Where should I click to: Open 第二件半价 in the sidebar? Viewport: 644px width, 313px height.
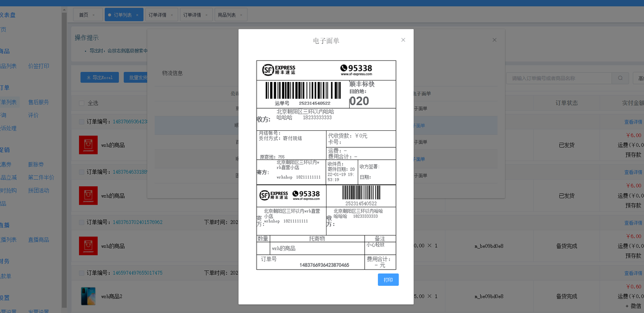pos(41,178)
